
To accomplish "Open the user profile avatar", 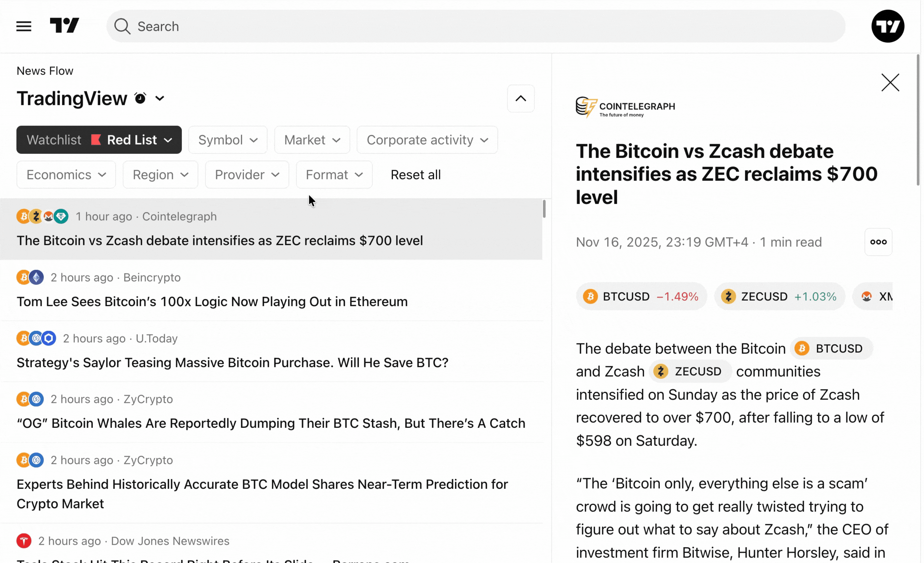I will pyautogui.click(x=887, y=26).
